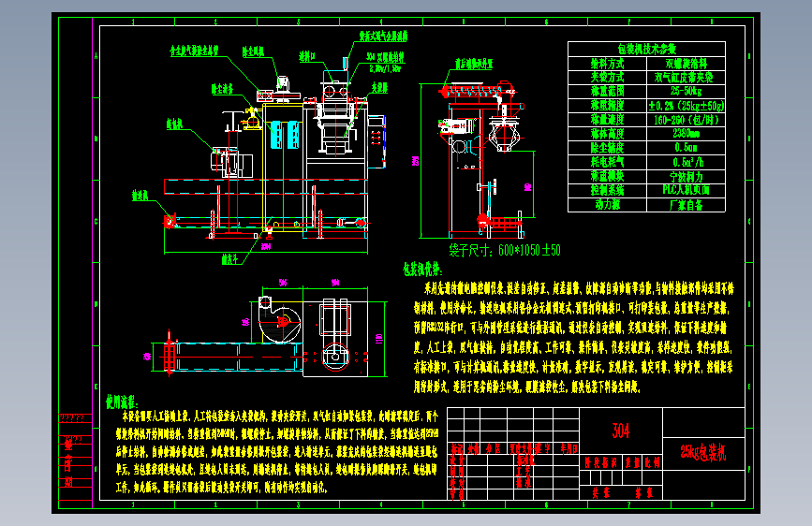Click the '0.5um' value cell
This screenshot has width=812, height=526.
point(687,148)
